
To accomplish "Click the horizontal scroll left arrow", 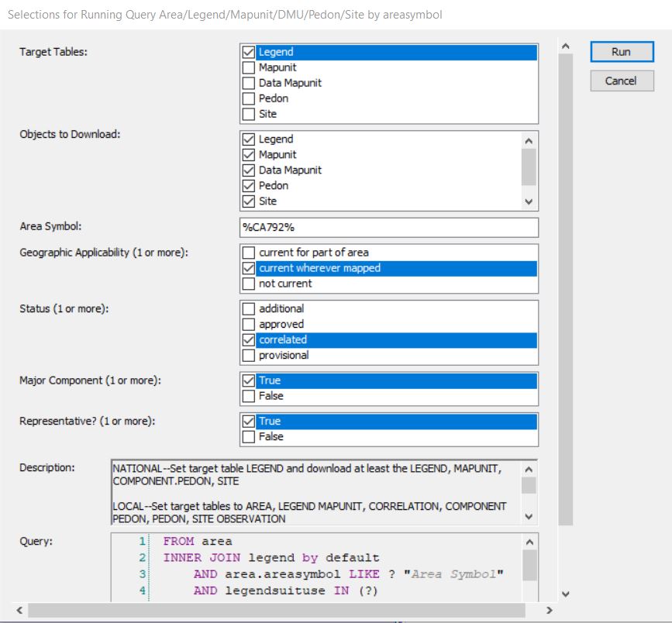I will coord(19,610).
